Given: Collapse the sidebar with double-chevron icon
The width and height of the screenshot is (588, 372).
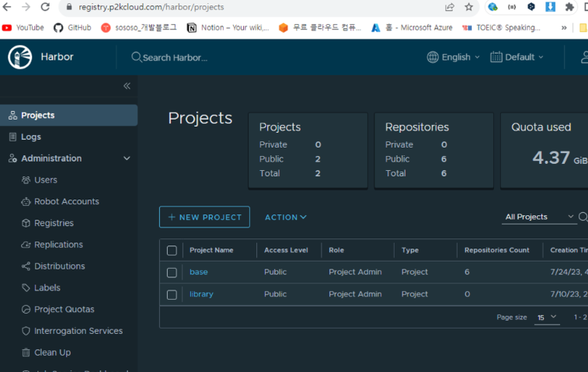Looking at the screenshot, I should tap(127, 86).
